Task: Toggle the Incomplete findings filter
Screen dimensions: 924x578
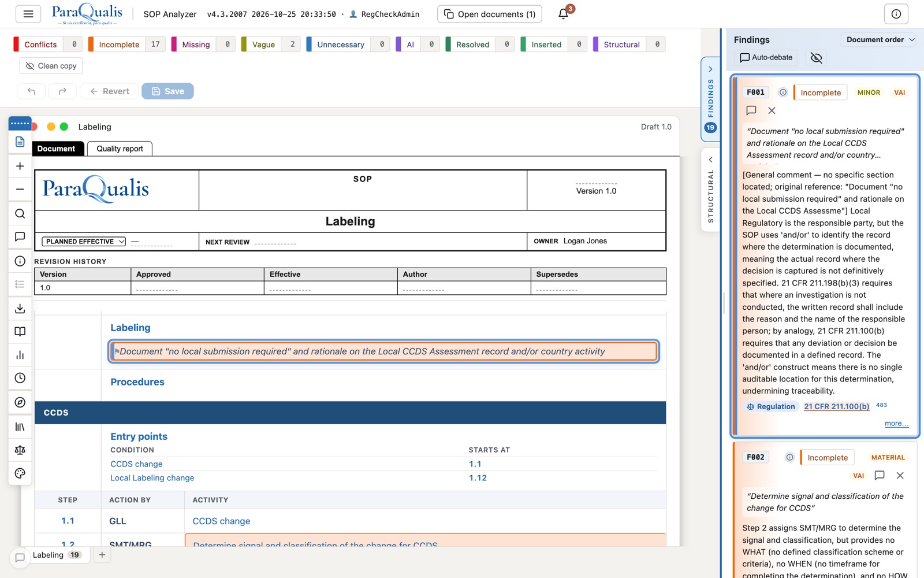Action: [126, 45]
